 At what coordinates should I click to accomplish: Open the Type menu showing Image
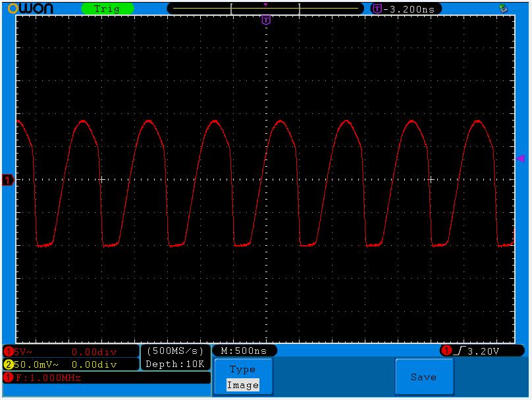click(x=242, y=378)
